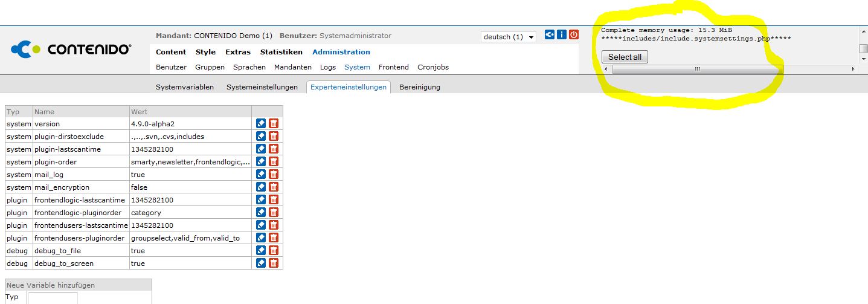Switch to the Bereinigung tab
The width and height of the screenshot is (868, 304).
(x=420, y=87)
